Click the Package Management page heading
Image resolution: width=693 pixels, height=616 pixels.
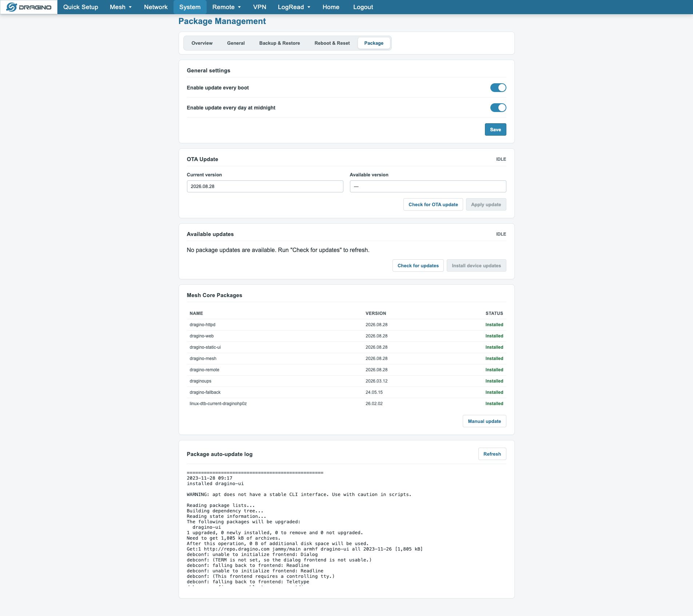pyautogui.click(x=222, y=21)
